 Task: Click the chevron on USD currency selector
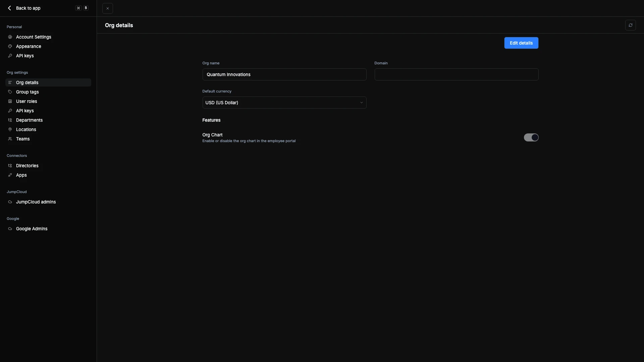coord(361,103)
